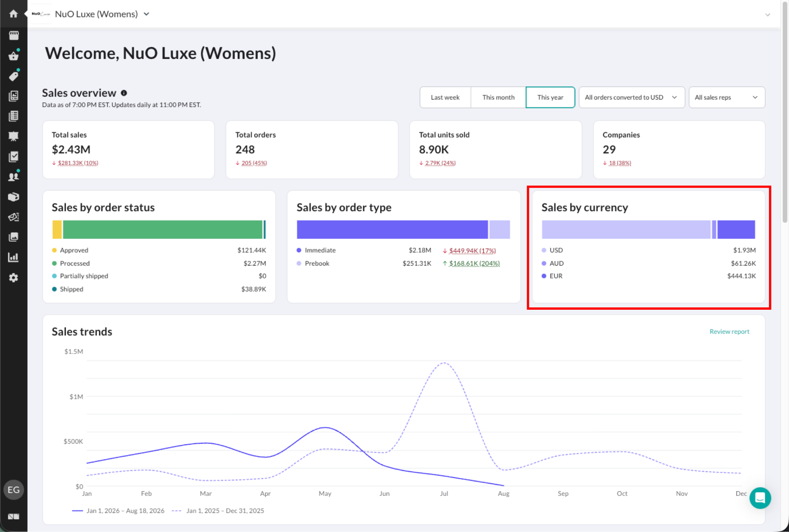Click the Total orders 248 value
This screenshot has height=532, width=789.
245,149
